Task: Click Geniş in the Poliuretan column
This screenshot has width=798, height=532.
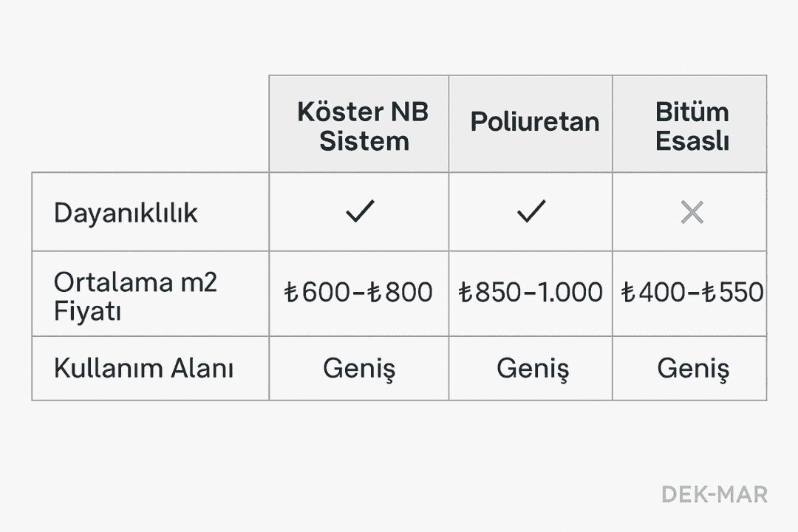Action: coord(532,368)
